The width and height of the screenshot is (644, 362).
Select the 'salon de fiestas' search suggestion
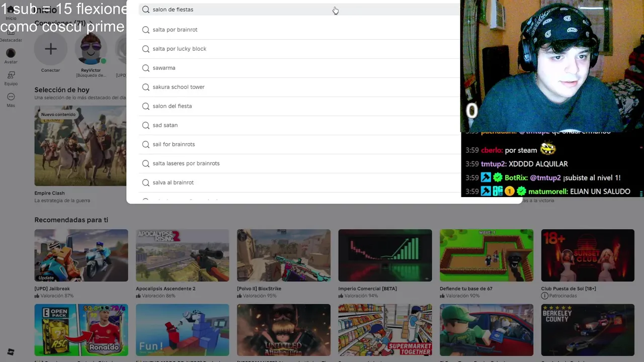(299, 10)
